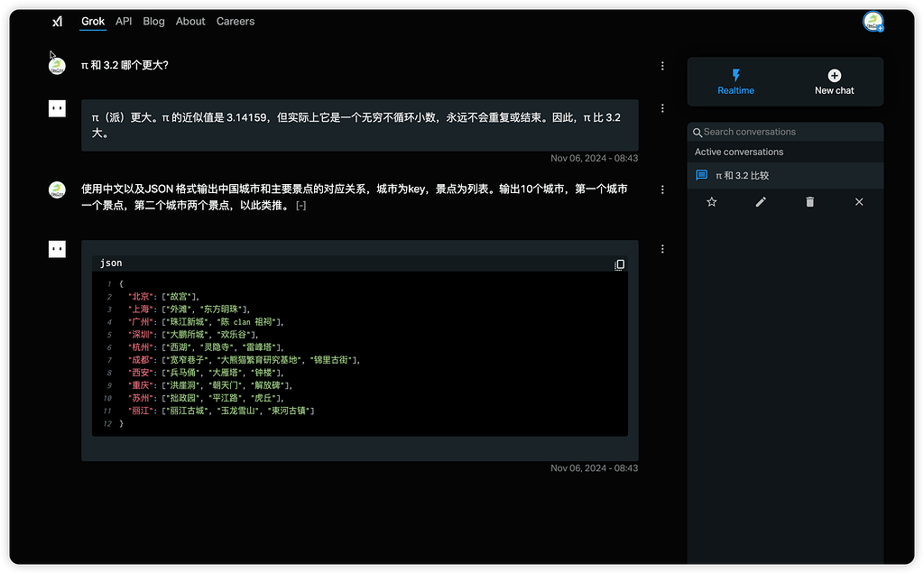Screen dimensions: 924x573
Task: Click the "重庆" line in the code
Action: (210, 385)
